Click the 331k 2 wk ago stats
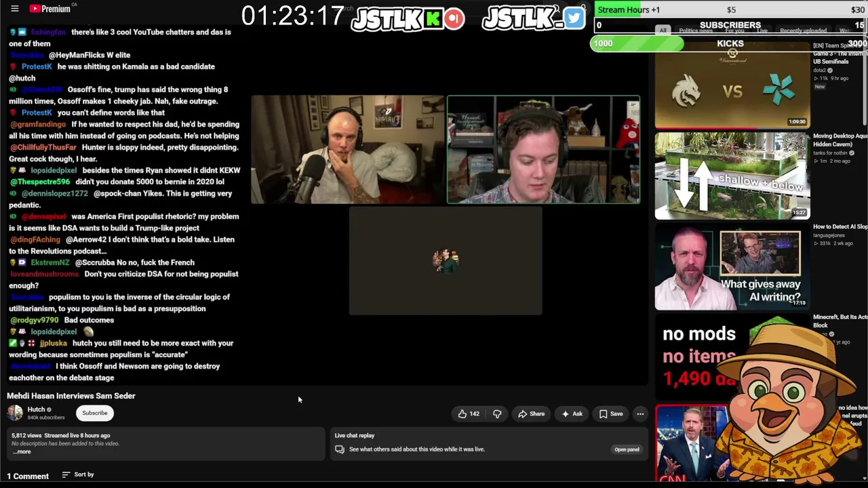The height and width of the screenshot is (488, 868). coord(835,243)
